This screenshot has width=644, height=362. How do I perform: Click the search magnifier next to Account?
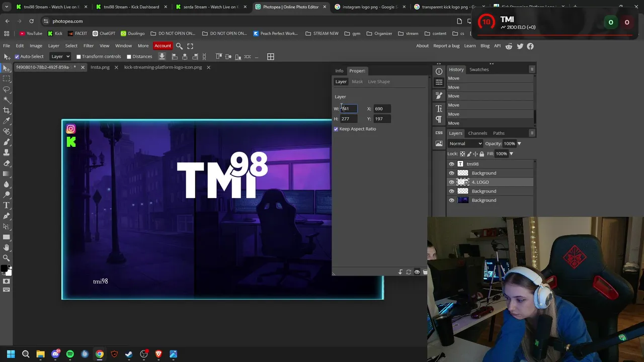[179, 46]
